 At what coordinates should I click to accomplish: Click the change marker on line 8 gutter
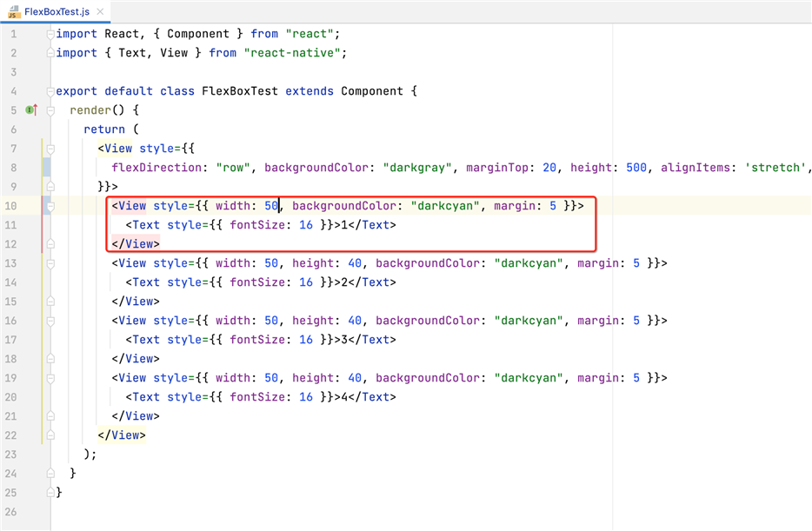click(45, 168)
